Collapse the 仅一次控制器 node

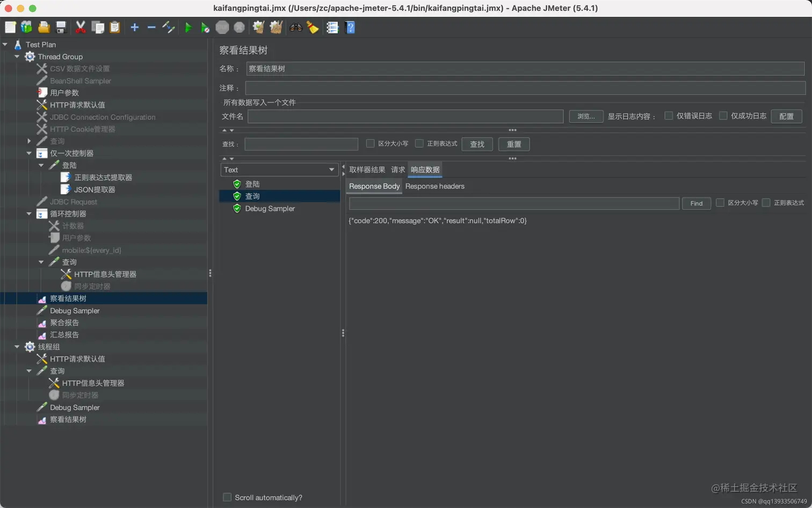coord(29,153)
